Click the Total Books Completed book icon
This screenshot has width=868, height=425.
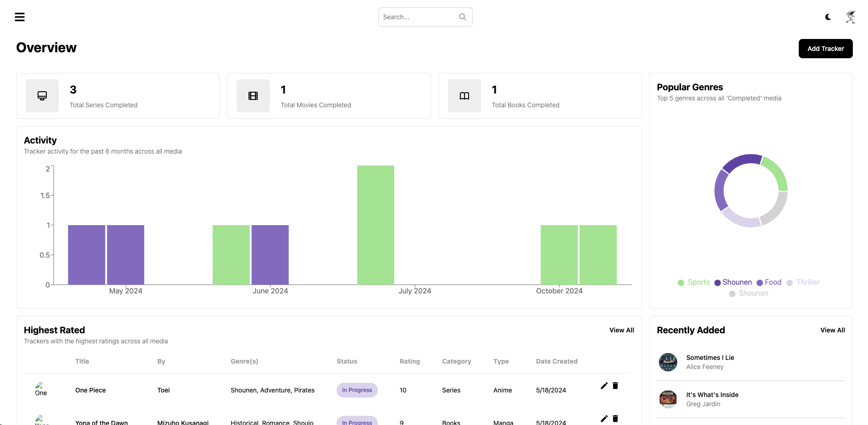click(464, 96)
